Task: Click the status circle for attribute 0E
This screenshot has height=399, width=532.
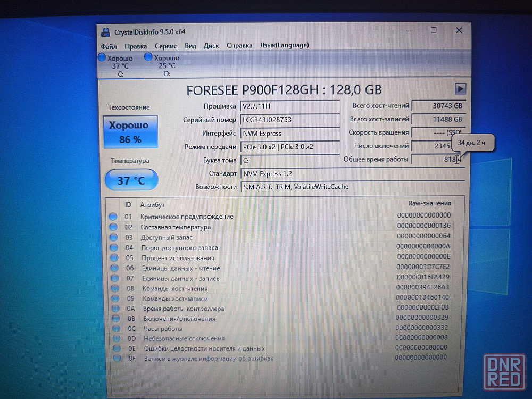Action: [117, 348]
